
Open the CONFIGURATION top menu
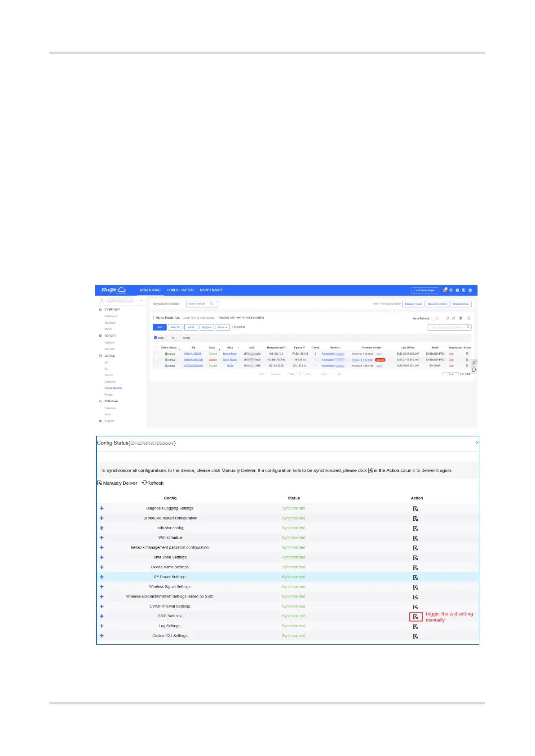[x=180, y=290]
